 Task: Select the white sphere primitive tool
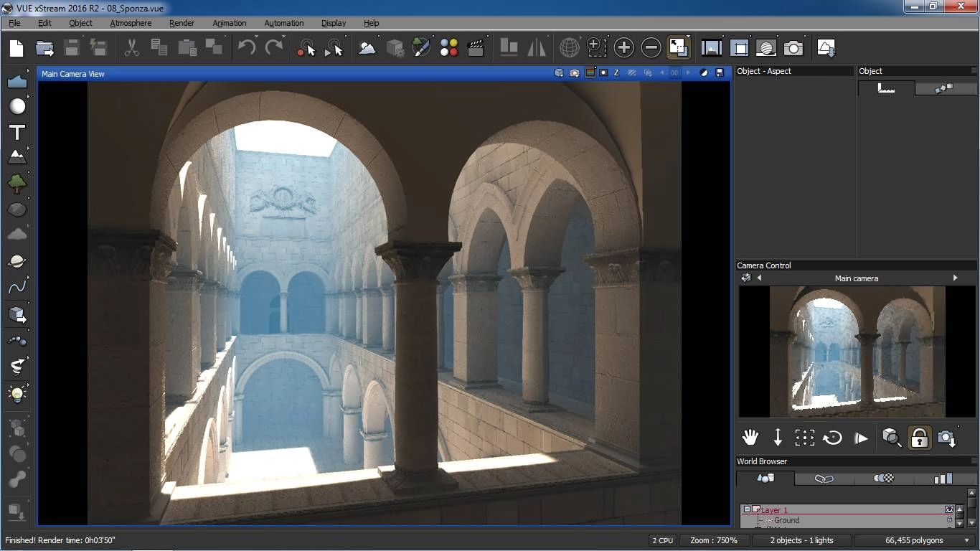pyautogui.click(x=17, y=106)
